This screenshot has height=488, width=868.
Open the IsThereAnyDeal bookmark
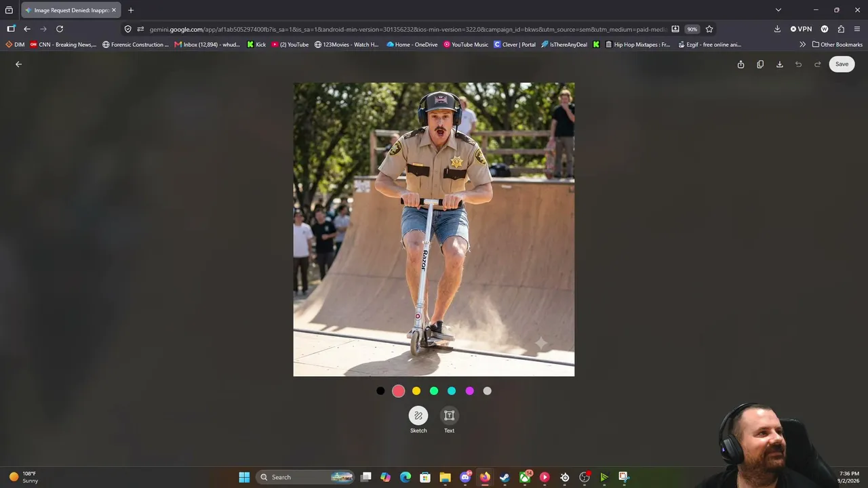(x=565, y=45)
